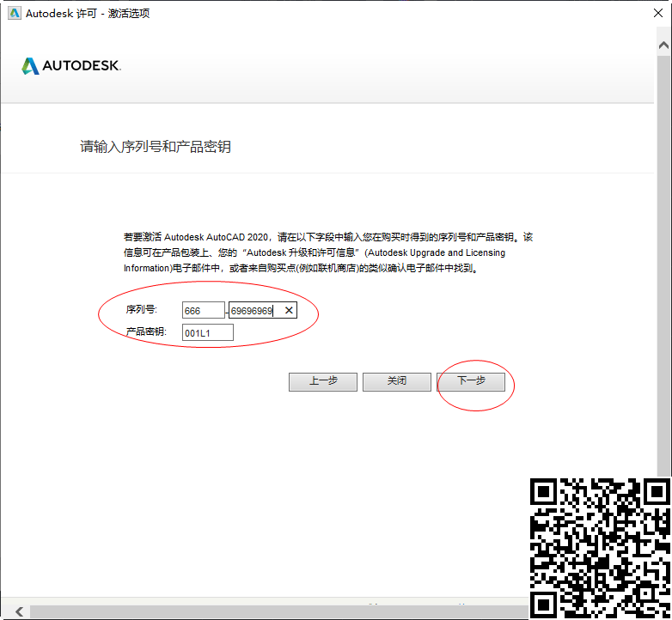Screen dimensions: 672x620
Task: Proceed with the 下一步 (Next) button
Action: coord(471,381)
